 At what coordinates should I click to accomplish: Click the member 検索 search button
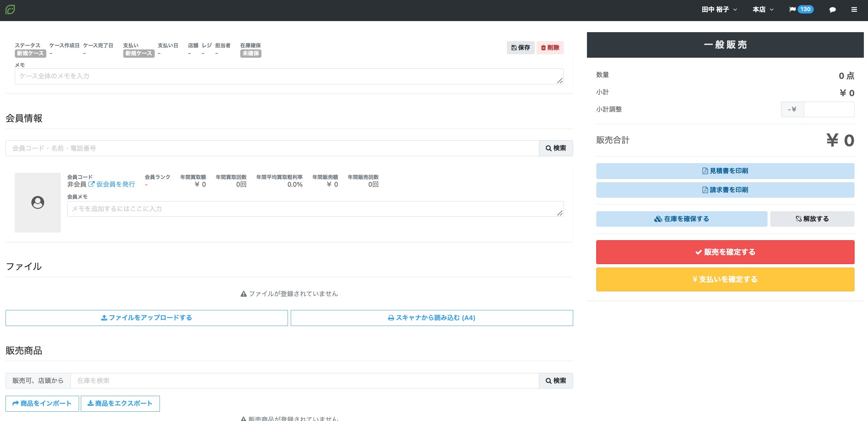click(556, 148)
